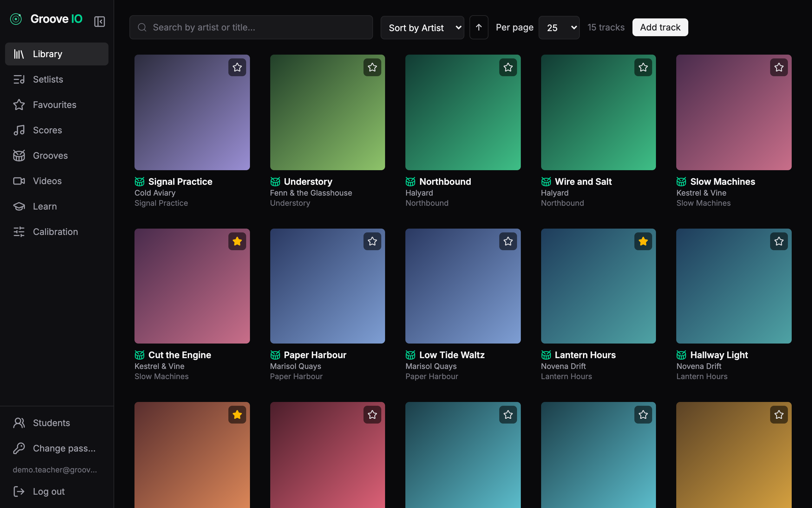Go to Setlists
812x508 pixels.
[x=57, y=79]
